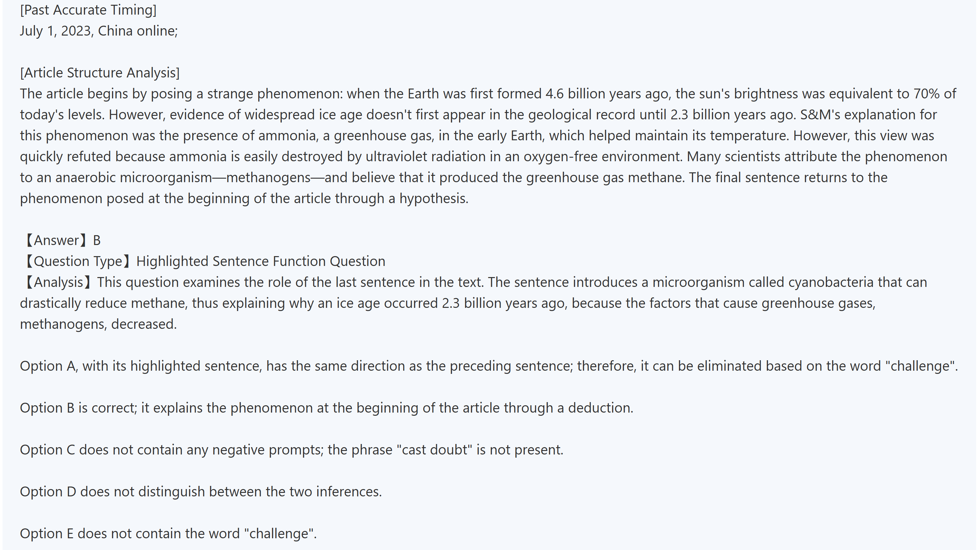Click the "Option D" explanation line
The image size is (980, 550).
(x=201, y=491)
